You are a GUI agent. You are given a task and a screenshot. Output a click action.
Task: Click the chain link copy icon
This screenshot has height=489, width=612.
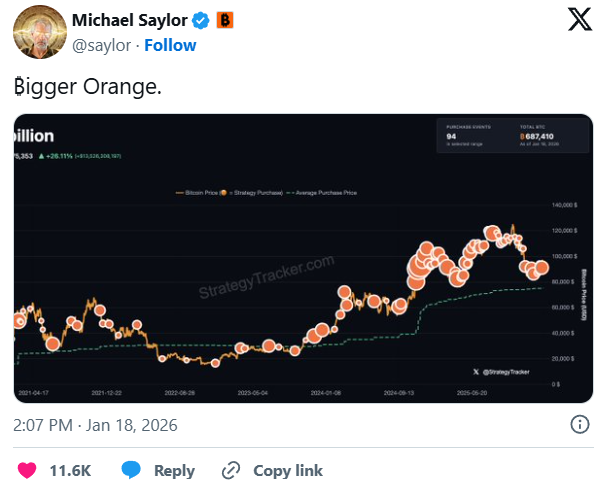click(231, 469)
